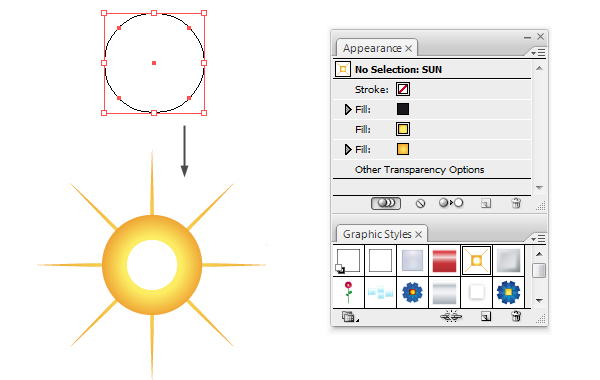Click bottom-right bounding box handle of circle
Image resolution: width=600 pixels, height=380 pixels.
204,113
